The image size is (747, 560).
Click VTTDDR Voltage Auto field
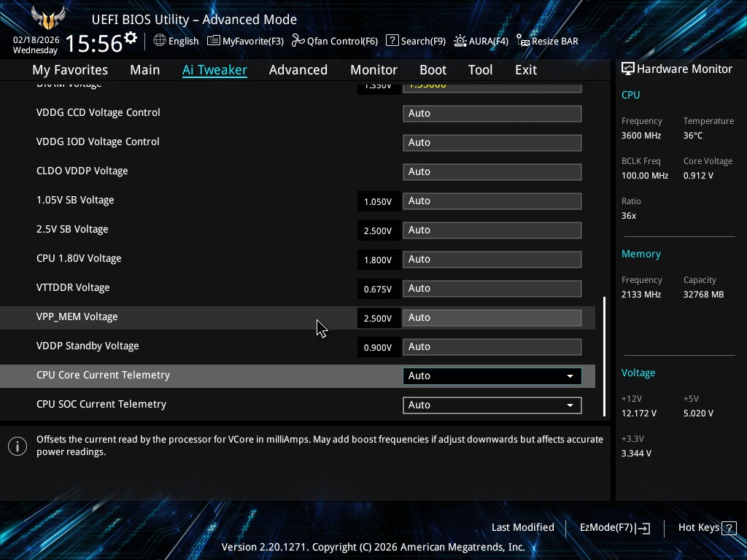coord(492,289)
